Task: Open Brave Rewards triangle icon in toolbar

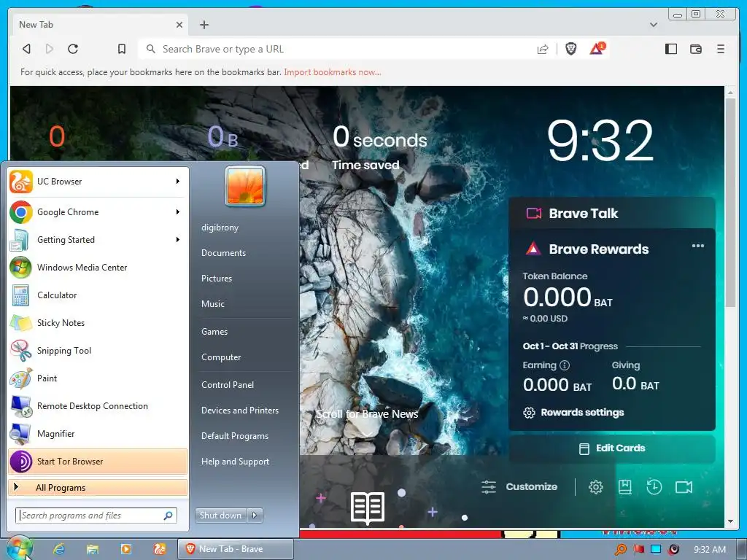Action: click(597, 49)
